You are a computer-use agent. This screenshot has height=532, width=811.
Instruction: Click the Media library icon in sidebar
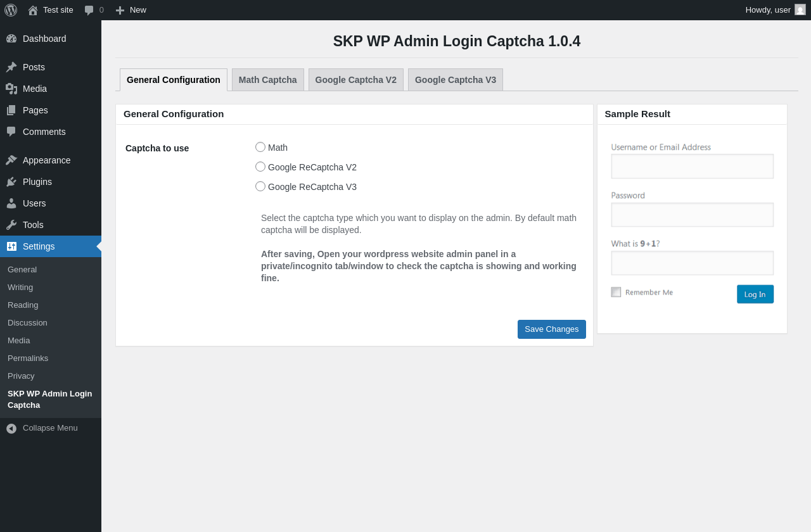11,89
